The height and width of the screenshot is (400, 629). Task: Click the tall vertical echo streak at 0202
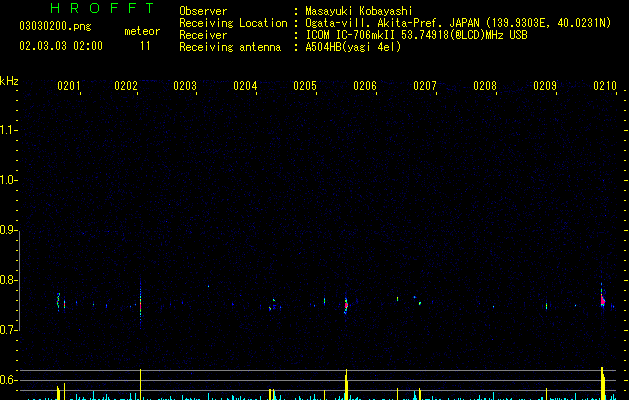tap(140, 302)
